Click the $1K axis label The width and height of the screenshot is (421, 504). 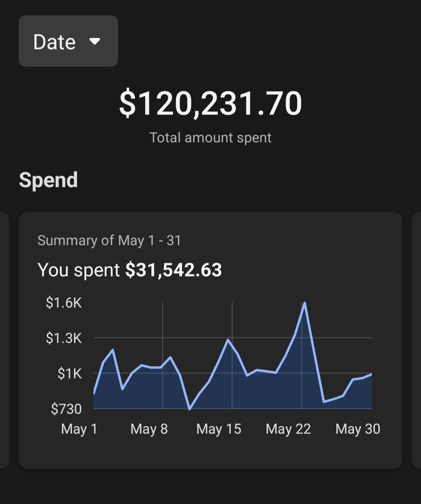(70, 373)
